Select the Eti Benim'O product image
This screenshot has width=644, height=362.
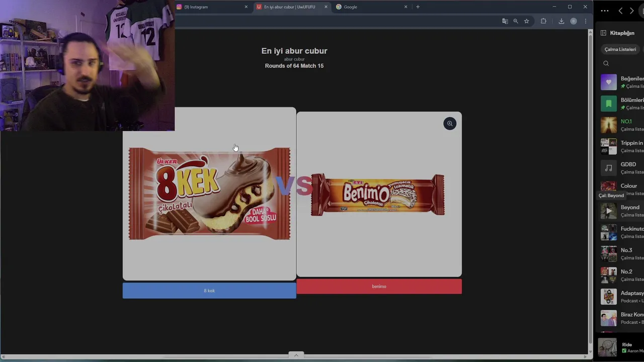point(378,195)
